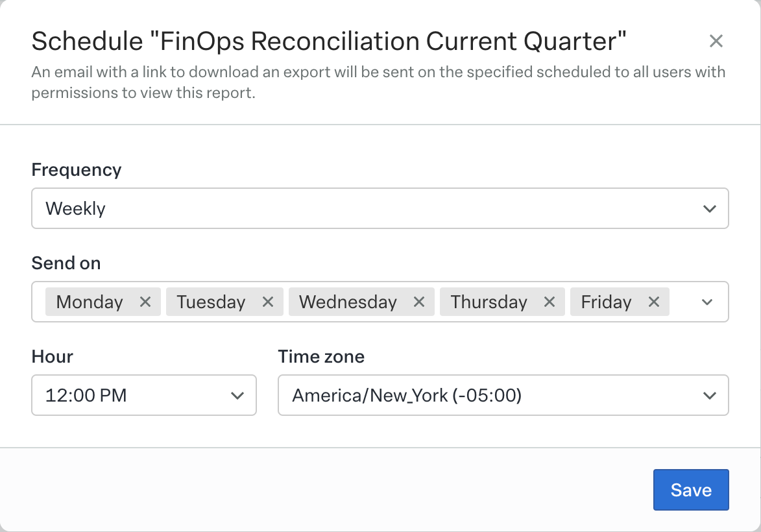This screenshot has height=532, width=761.
Task: Remove Tuesday from the Send on list
Action: 267,301
